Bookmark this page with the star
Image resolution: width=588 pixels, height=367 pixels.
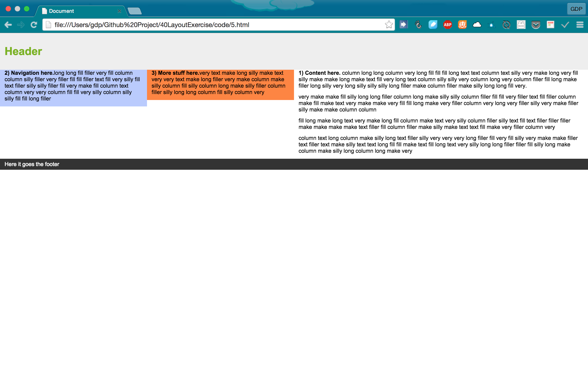pyautogui.click(x=389, y=25)
